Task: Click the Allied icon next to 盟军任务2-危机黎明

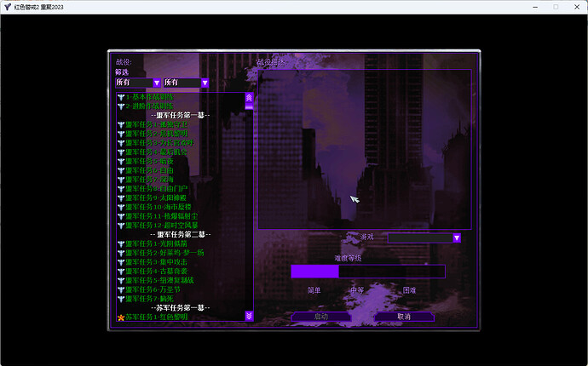Action: point(121,134)
